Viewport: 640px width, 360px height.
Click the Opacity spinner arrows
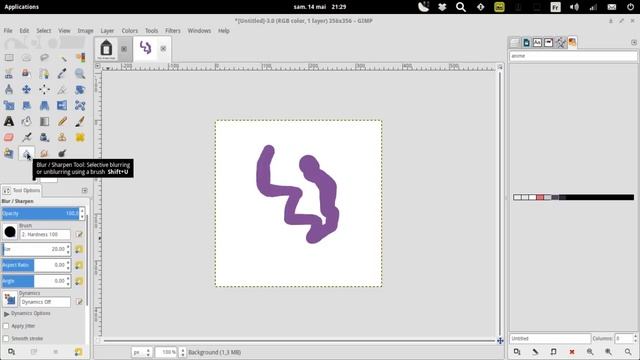(x=82, y=213)
